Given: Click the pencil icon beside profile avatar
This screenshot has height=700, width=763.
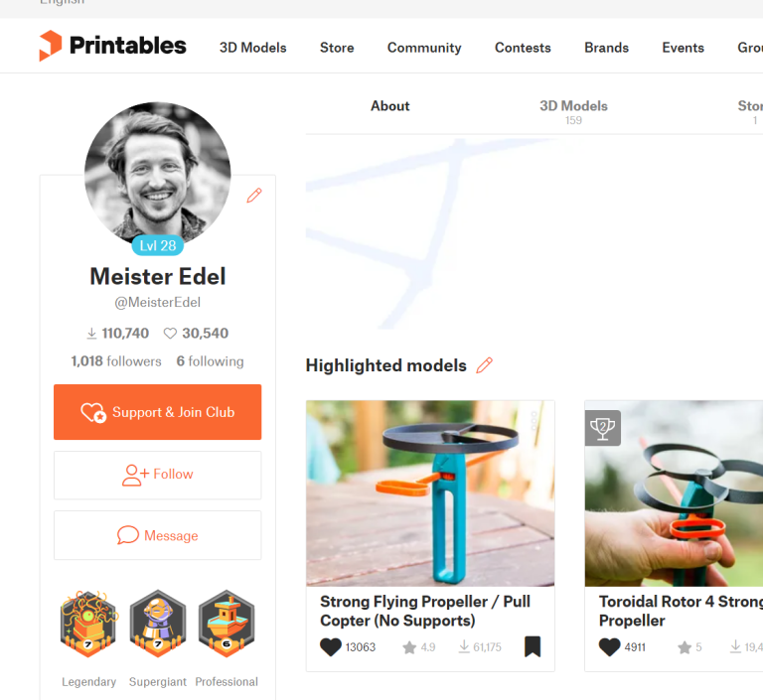Looking at the screenshot, I should coord(254,195).
